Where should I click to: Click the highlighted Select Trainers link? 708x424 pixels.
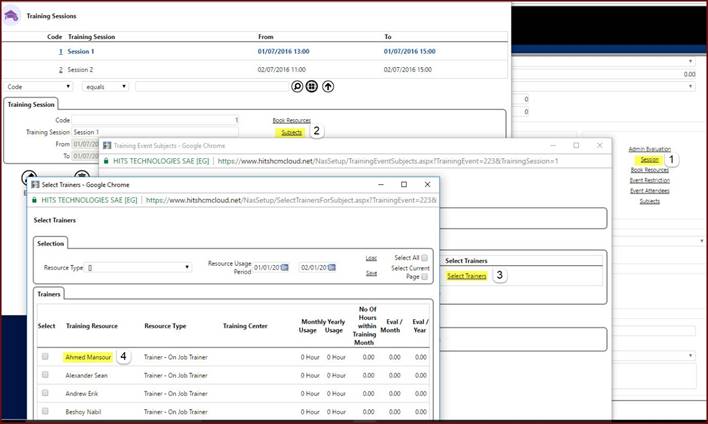[467, 276]
